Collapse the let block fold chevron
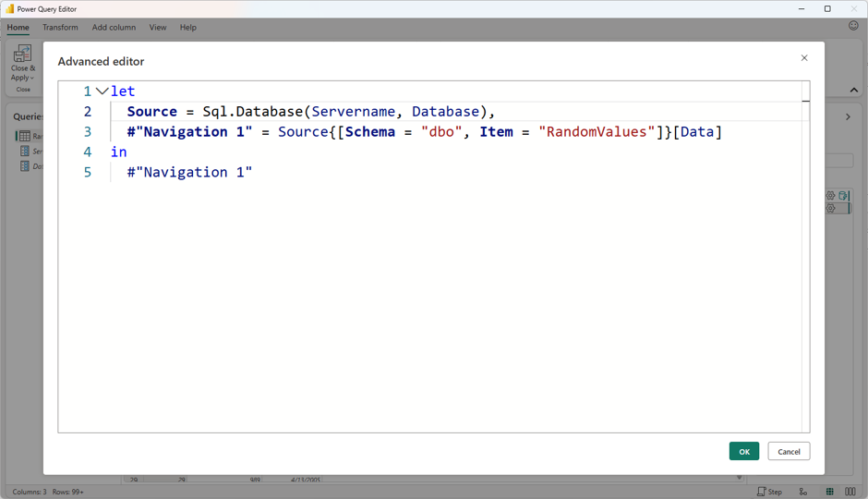Image resolution: width=868 pixels, height=499 pixels. [102, 91]
